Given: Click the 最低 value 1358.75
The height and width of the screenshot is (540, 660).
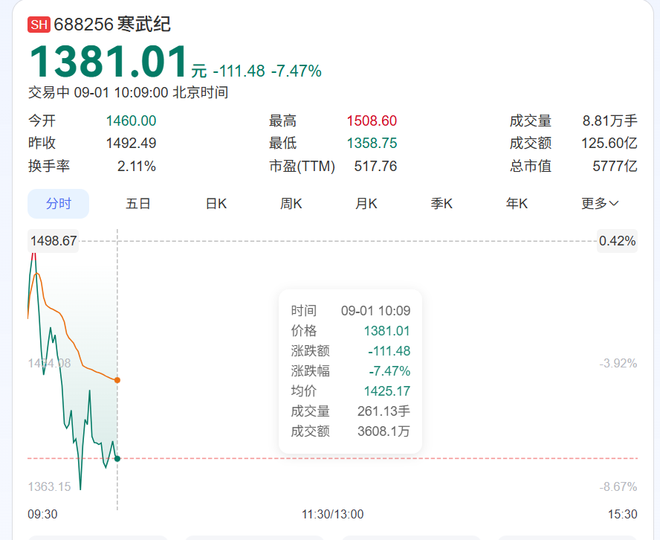Looking at the screenshot, I should (x=372, y=143).
